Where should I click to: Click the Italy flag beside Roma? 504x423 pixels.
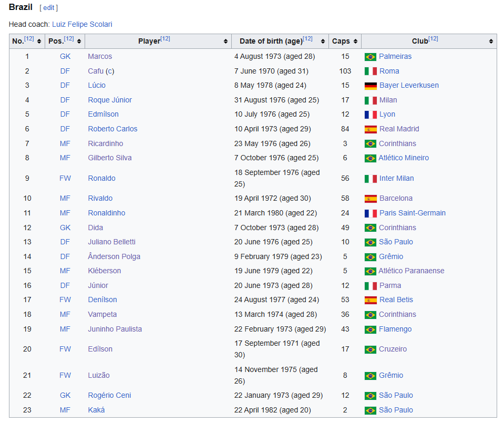[371, 71]
